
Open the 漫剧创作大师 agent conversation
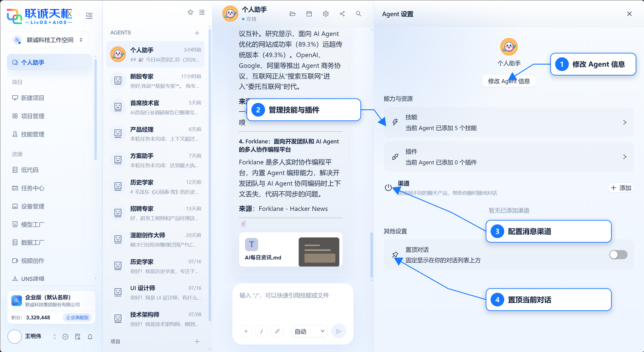click(x=155, y=240)
